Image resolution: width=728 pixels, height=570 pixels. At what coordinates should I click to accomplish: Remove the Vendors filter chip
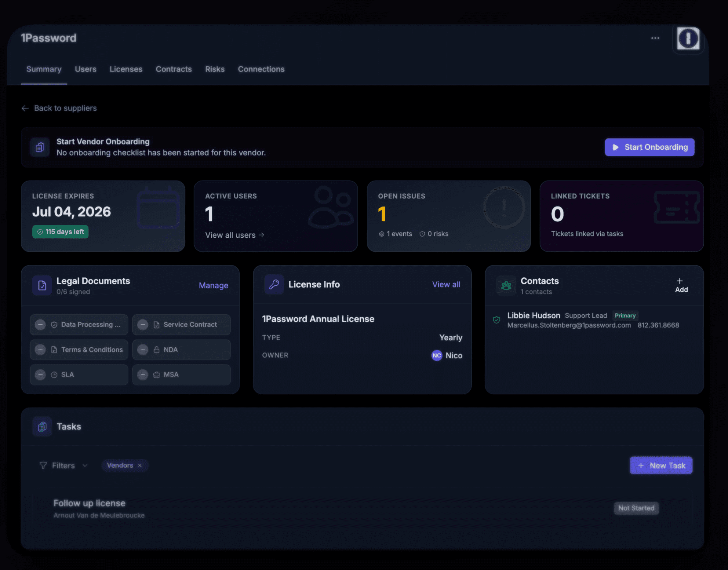(x=140, y=465)
